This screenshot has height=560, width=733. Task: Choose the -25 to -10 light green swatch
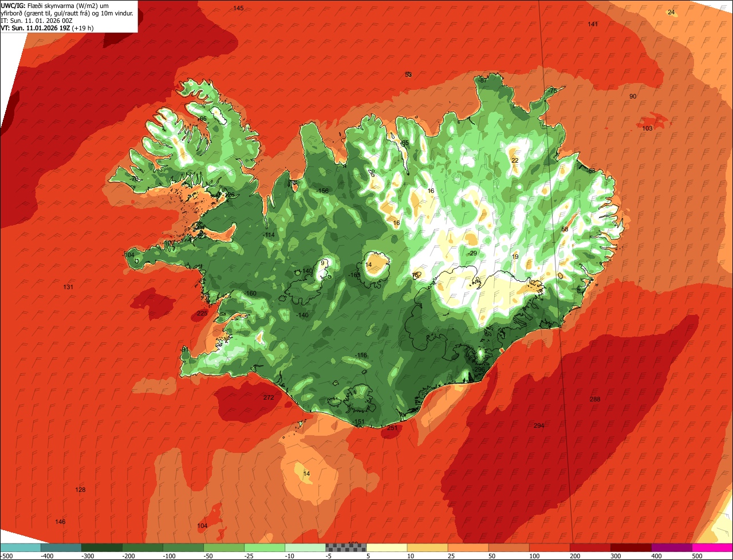click(265, 547)
